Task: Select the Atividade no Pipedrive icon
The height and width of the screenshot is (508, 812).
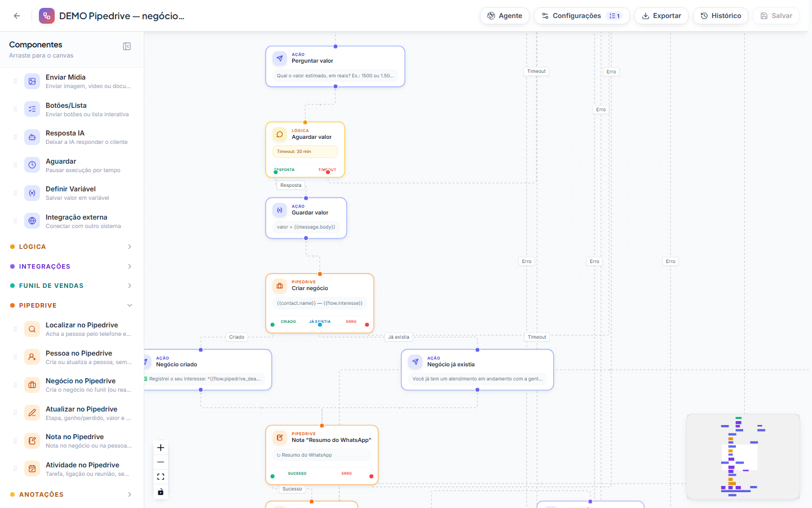Action: (x=32, y=469)
